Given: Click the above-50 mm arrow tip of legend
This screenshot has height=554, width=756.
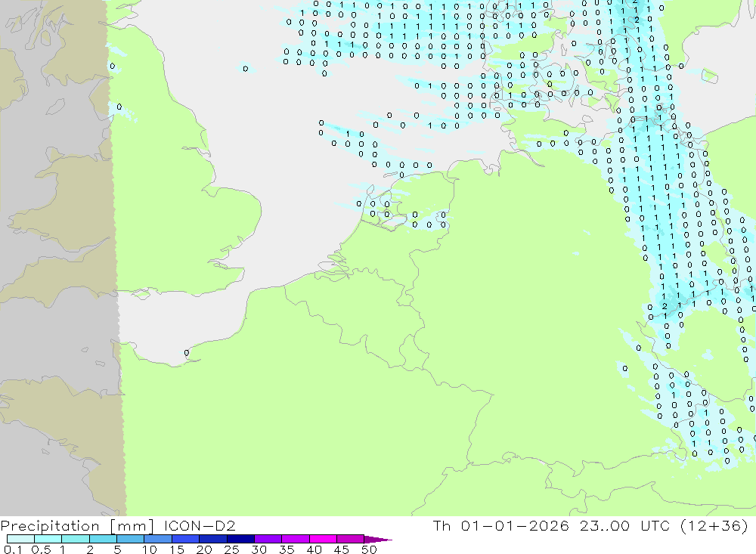Looking at the screenshot, I should pyautogui.click(x=378, y=539).
